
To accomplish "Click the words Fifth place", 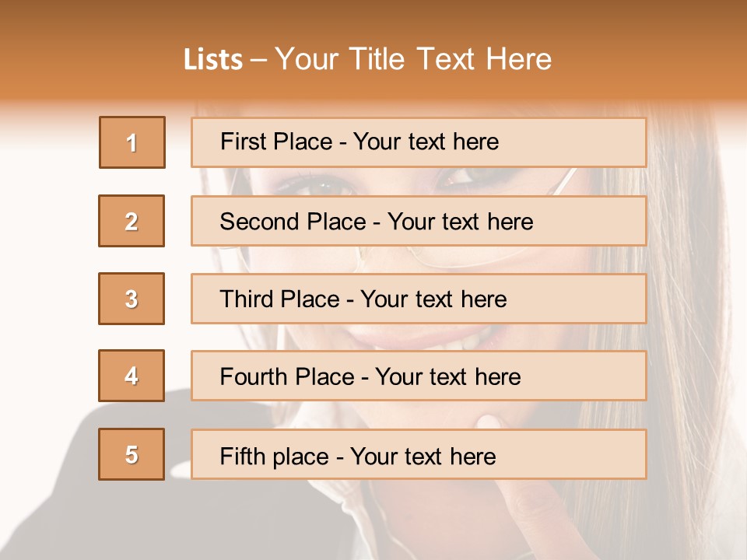I will click(275, 457).
